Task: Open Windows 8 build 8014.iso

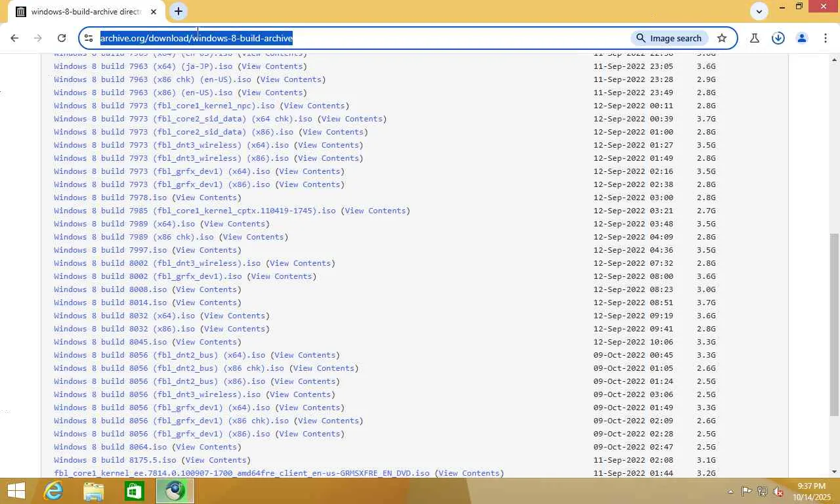Action: coord(110,303)
